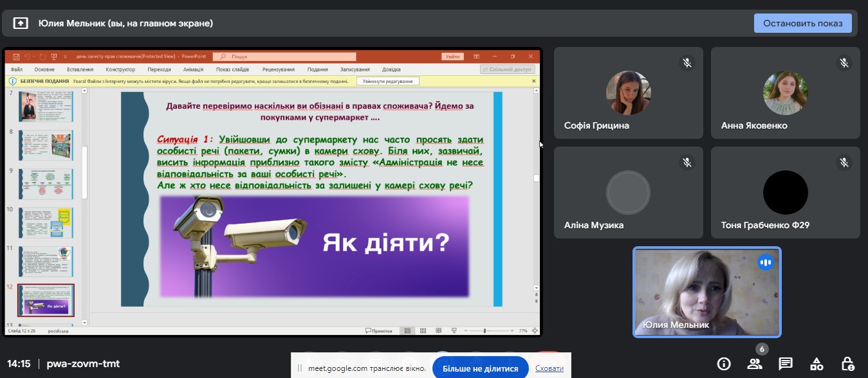The height and width of the screenshot is (378, 868).
Task: Click Start From Beginning icon in quick access toolbar
Action: [x=54, y=57]
